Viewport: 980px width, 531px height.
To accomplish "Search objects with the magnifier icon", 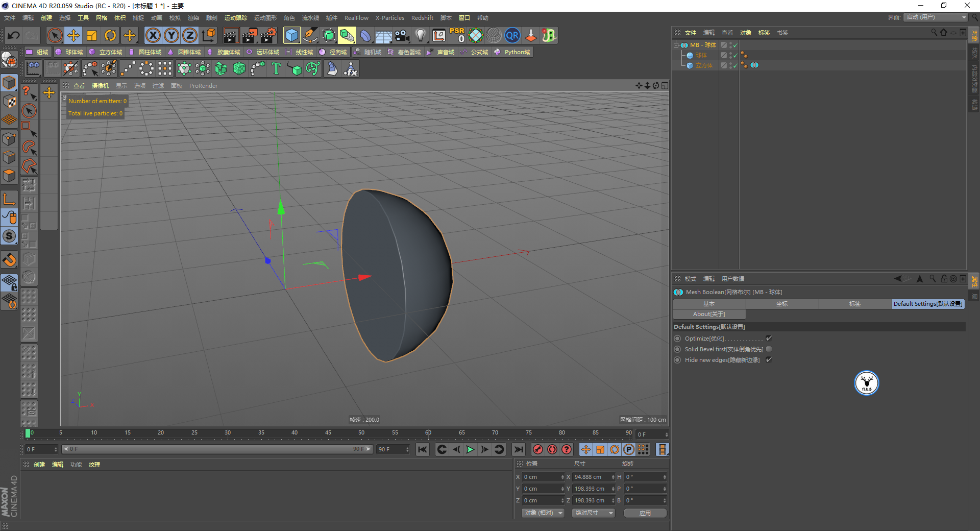I will tap(934, 32).
